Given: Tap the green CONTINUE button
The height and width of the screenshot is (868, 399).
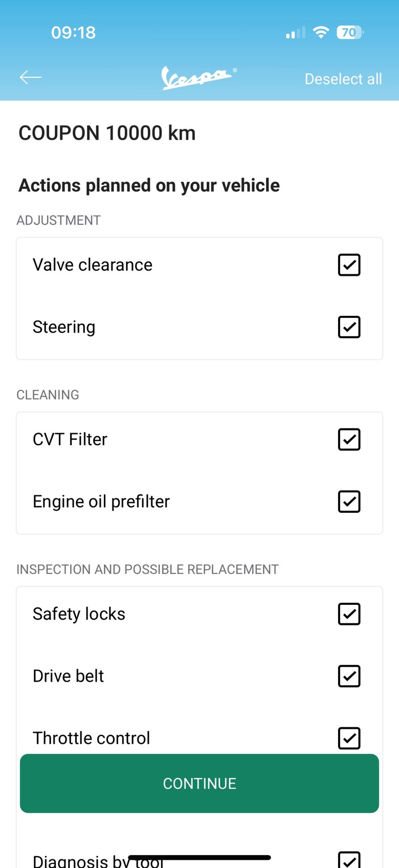Looking at the screenshot, I should [199, 783].
